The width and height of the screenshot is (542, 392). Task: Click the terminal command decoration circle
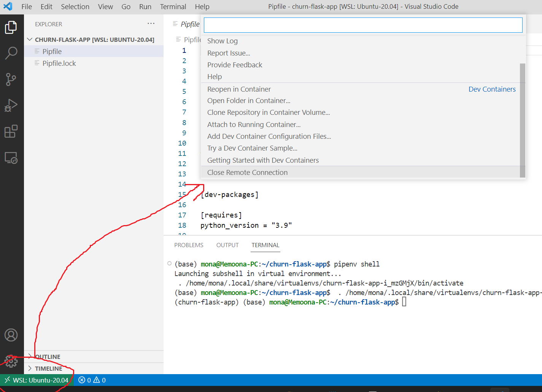(x=169, y=263)
